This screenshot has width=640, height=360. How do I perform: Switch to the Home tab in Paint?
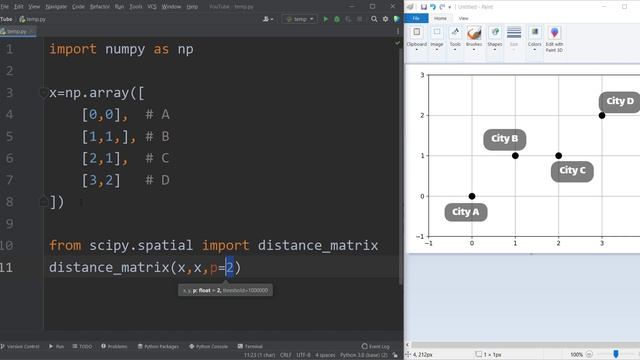[x=440, y=18]
